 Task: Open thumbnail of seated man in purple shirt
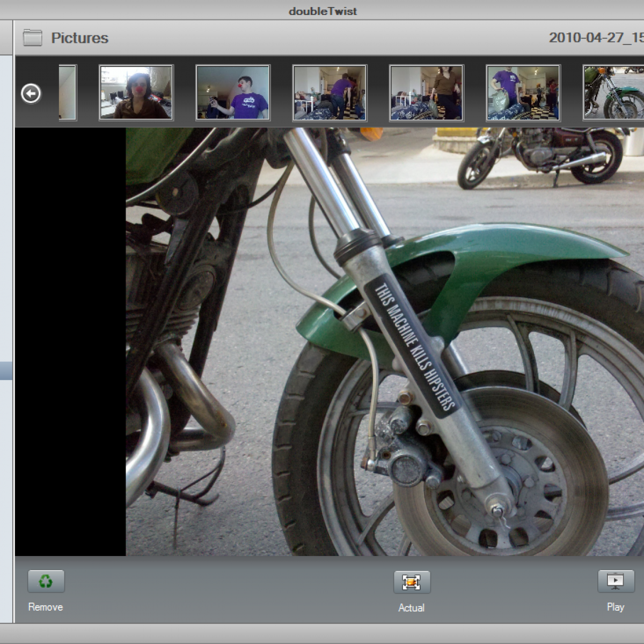[x=233, y=93]
